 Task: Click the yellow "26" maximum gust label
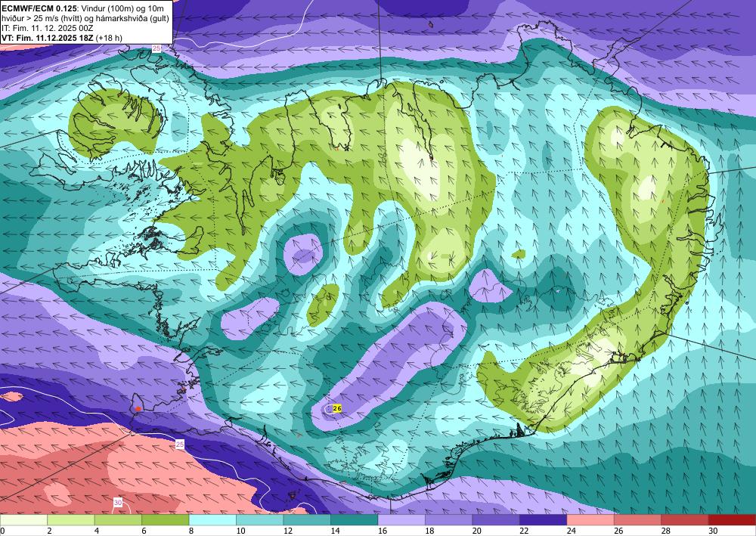[x=337, y=408]
